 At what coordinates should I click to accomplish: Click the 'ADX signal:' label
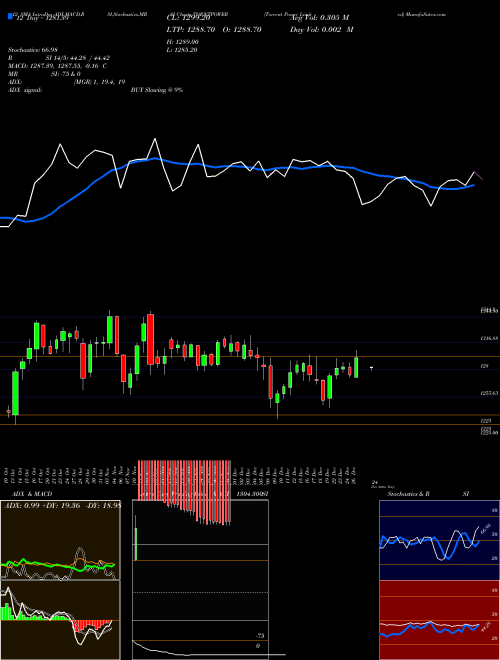click(x=25, y=90)
